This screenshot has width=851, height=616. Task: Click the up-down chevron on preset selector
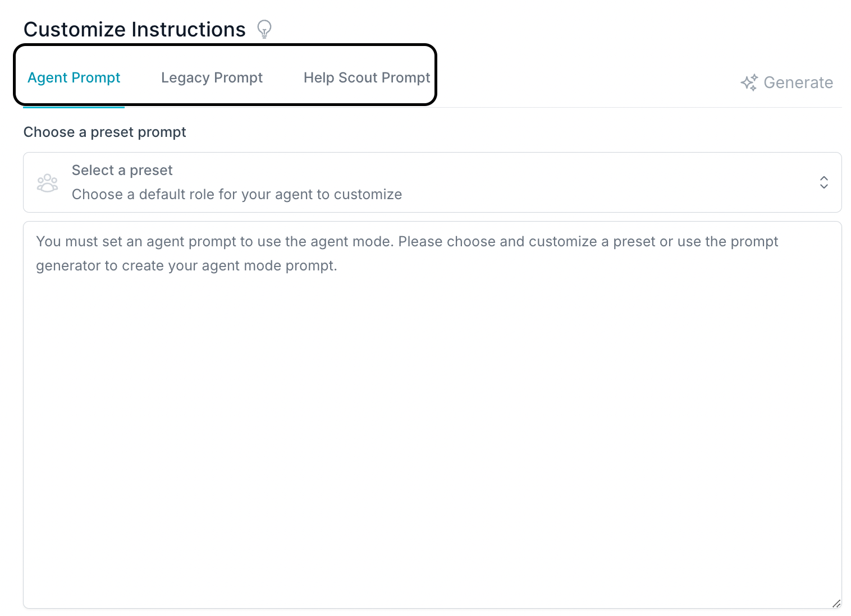[x=823, y=182]
